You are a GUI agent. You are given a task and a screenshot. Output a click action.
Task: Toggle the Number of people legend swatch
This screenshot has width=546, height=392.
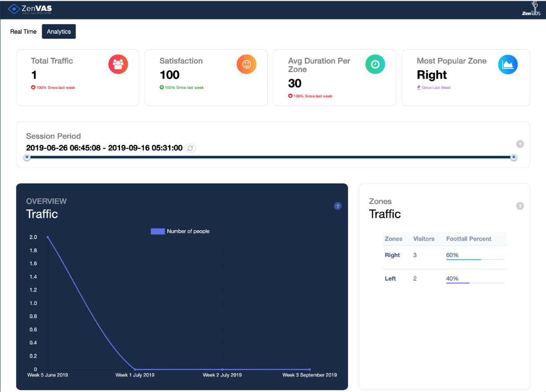(158, 231)
